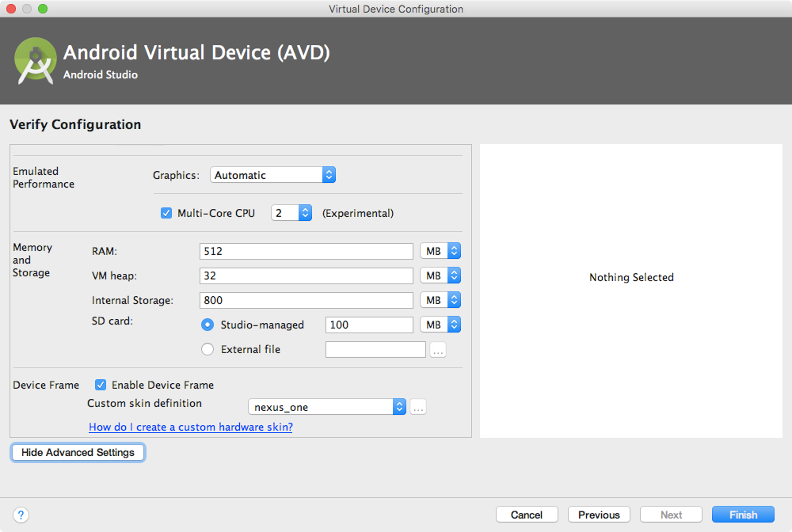Viewport: 792px width, 532px height.
Task: Click the Verify Configuration heading
Action: (75, 124)
